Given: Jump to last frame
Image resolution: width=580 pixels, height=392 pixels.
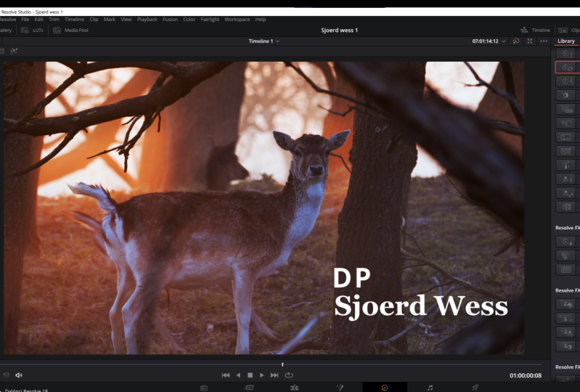Looking at the screenshot, I should click(x=274, y=375).
